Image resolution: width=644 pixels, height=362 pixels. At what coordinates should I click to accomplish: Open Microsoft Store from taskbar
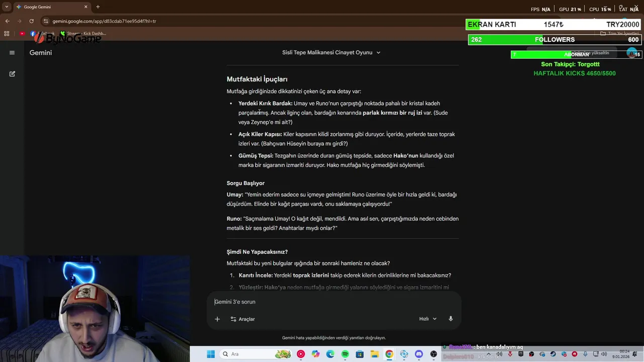coord(360,354)
